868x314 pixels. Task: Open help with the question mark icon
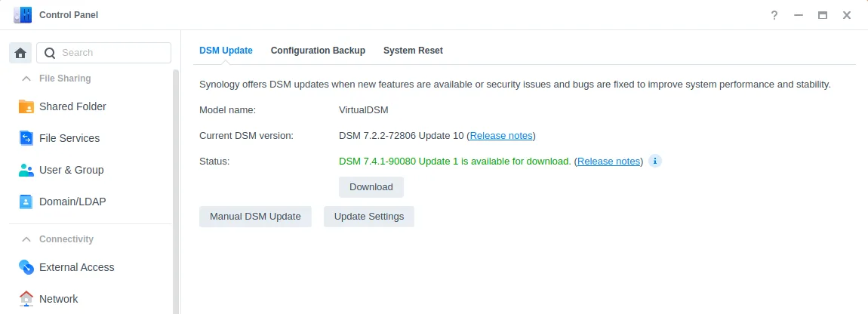(774, 16)
